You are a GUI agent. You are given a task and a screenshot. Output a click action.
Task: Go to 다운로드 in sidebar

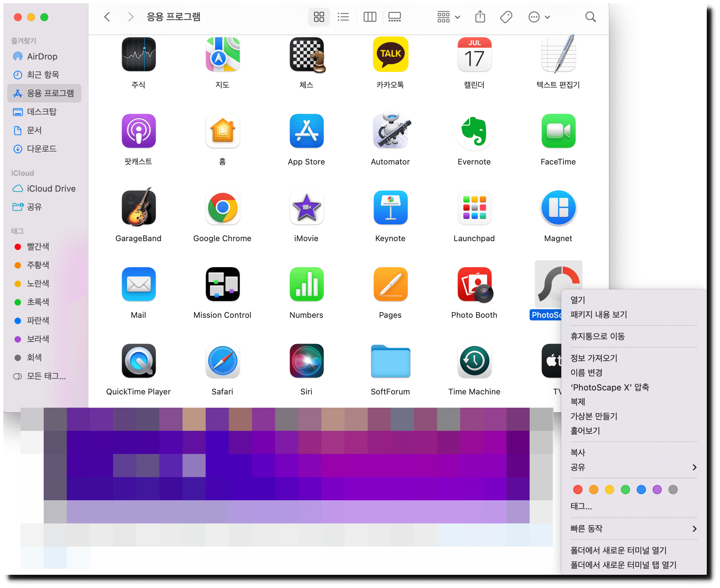[42, 149]
